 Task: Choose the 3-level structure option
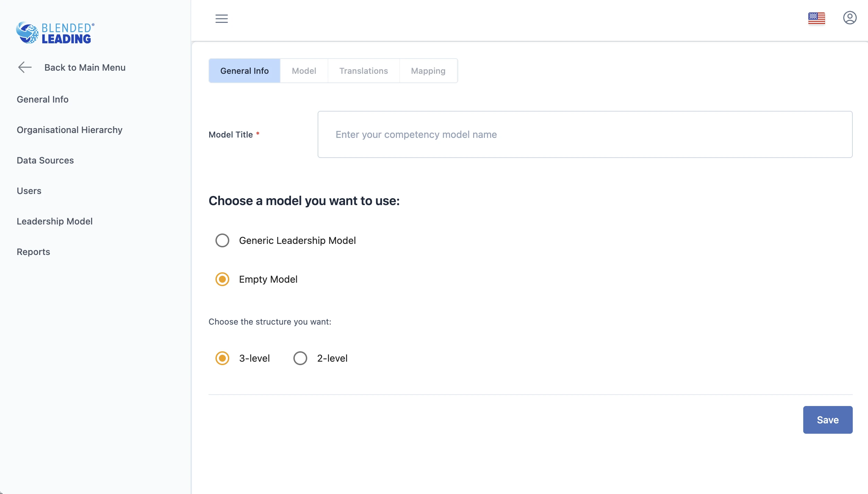tap(222, 358)
